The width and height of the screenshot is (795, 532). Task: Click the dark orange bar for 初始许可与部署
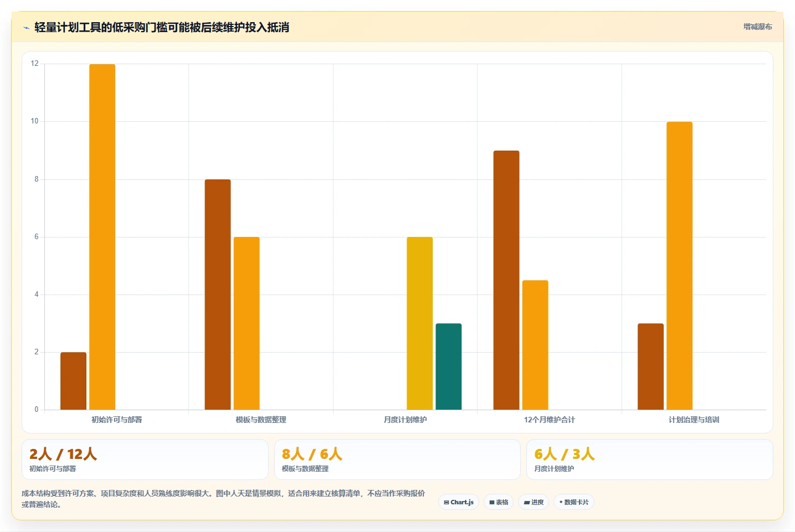[x=73, y=381]
